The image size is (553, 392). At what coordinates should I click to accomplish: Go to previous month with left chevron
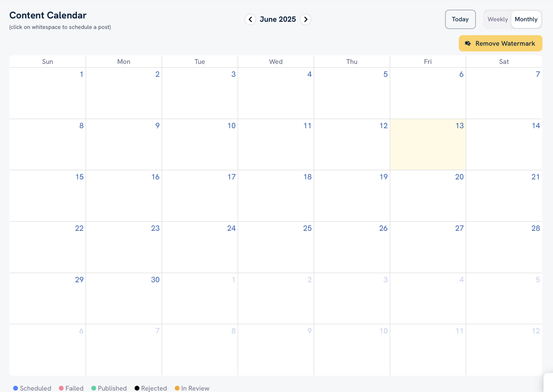pos(250,19)
